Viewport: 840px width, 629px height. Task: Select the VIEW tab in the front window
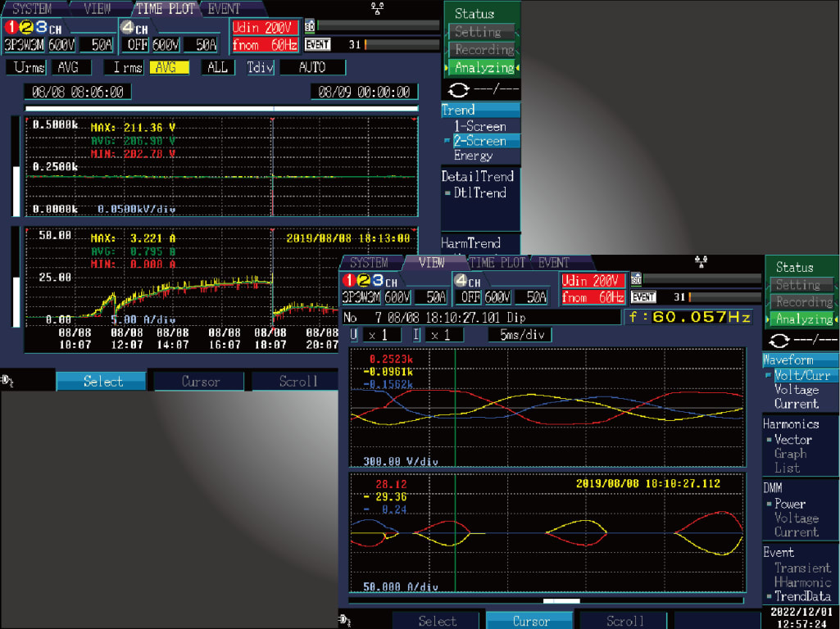[x=432, y=262]
